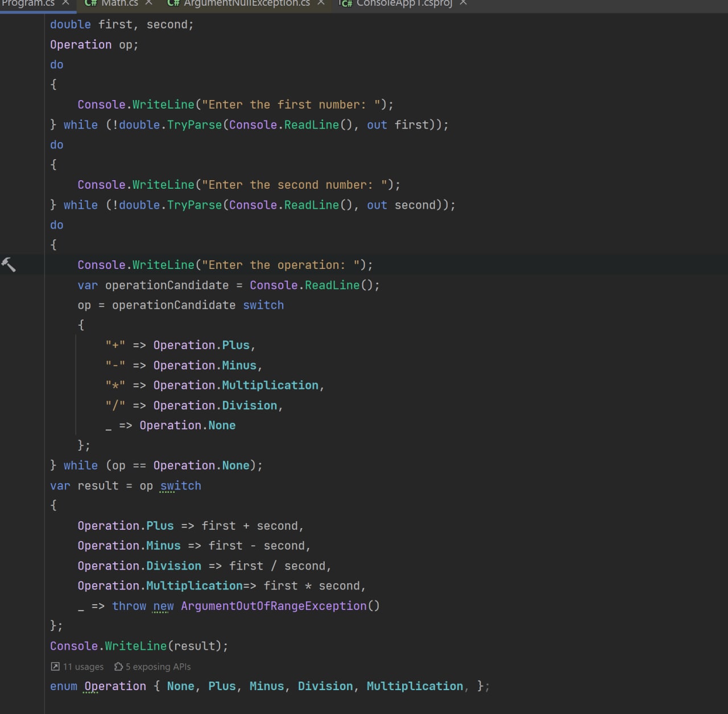
Task: Click the hammer quick-fix icon in gutter
Action: coord(9,264)
